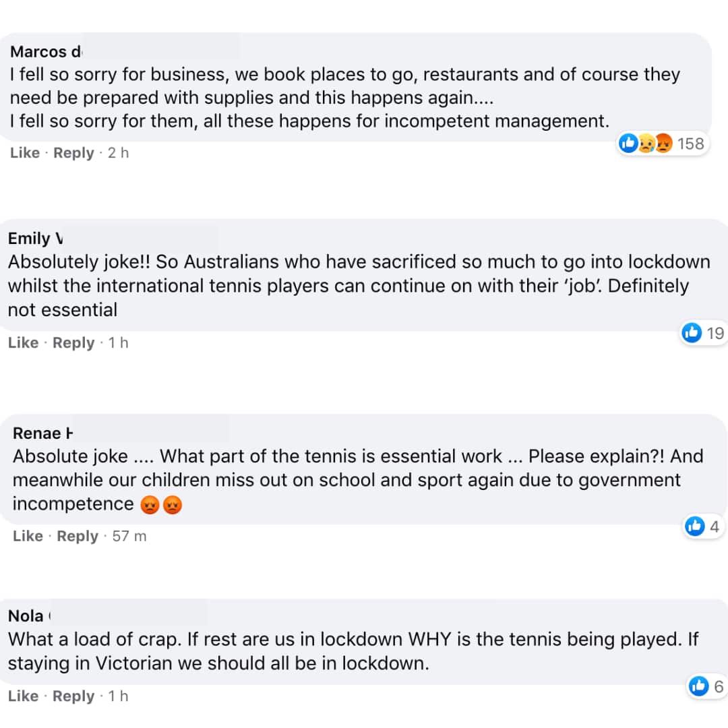Click the angry-face reaction icon on Marcos's comment

[x=663, y=143]
